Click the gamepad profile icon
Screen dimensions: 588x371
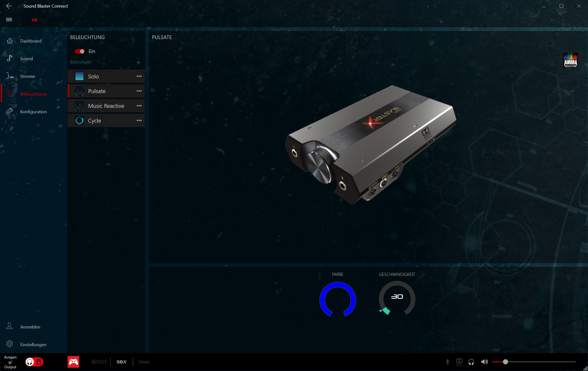click(73, 362)
